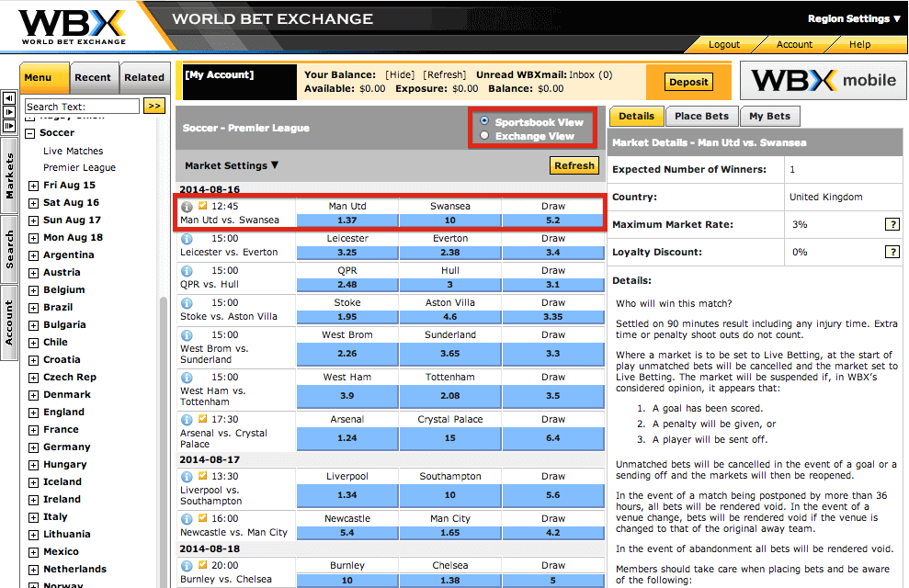Select the Sportsbook View radio button
909x588 pixels.
484,121
